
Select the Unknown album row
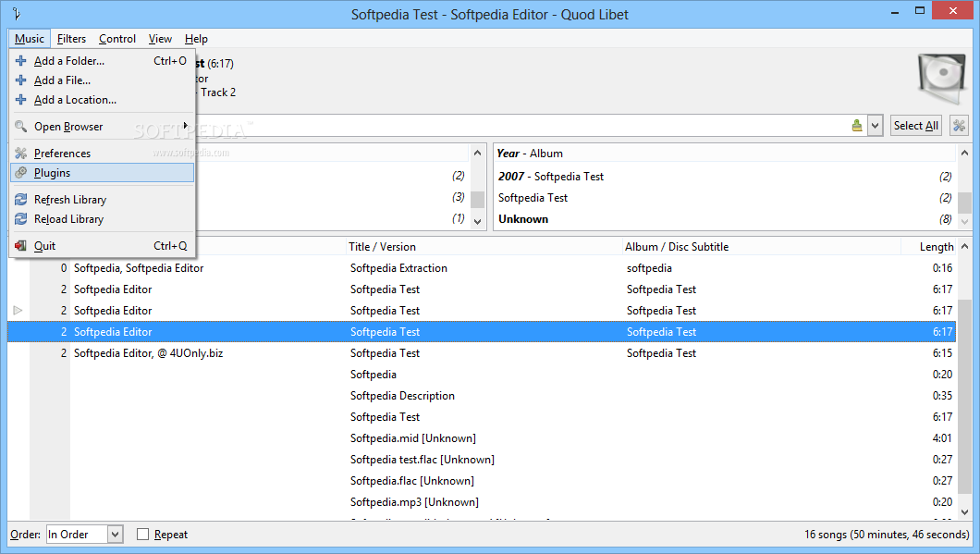click(725, 219)
